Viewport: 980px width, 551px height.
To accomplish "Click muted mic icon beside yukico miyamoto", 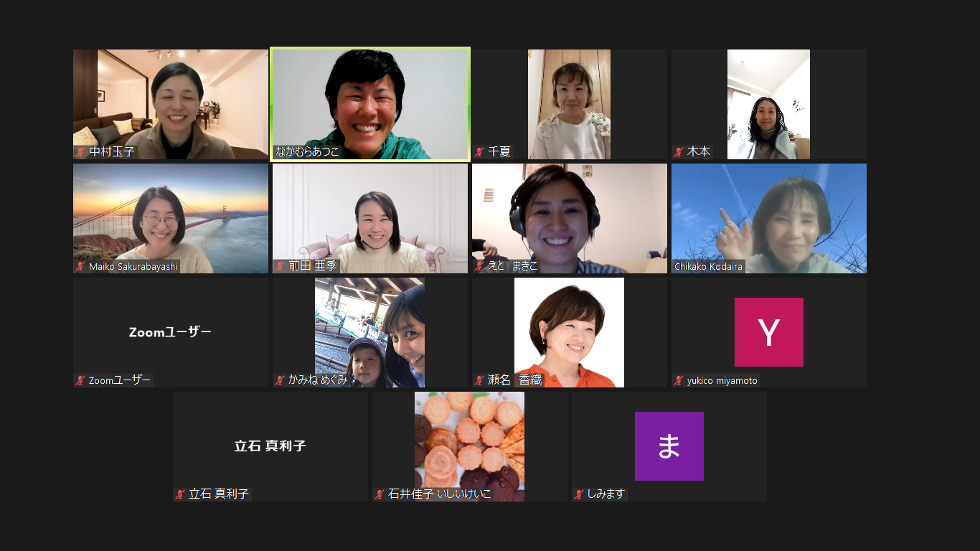I will click(x=679, y=380).
